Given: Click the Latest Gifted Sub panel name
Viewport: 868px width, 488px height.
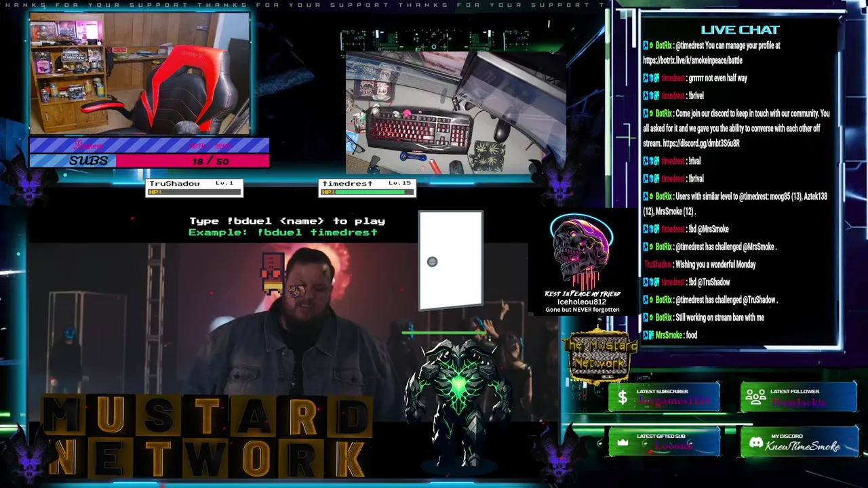Looking at the screenshot, I should tap(673, 446).
